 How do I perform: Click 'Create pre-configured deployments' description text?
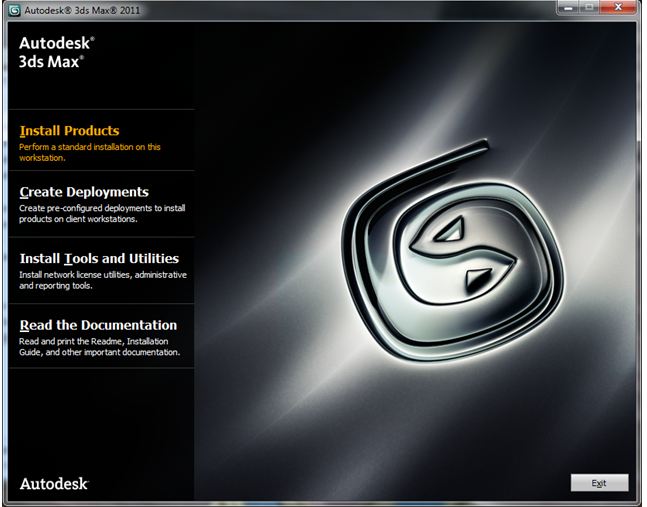pyautogui.click(x=102, y=213)
